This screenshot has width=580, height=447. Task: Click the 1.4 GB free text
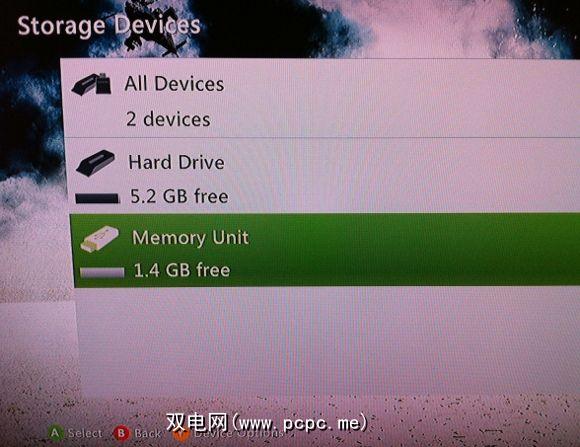[x=182, y=270]
